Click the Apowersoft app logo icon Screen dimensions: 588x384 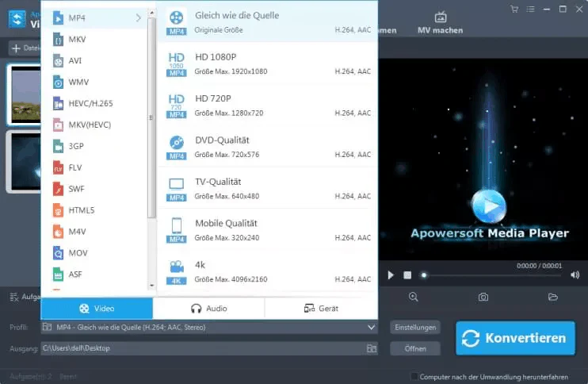pos(17,18)
